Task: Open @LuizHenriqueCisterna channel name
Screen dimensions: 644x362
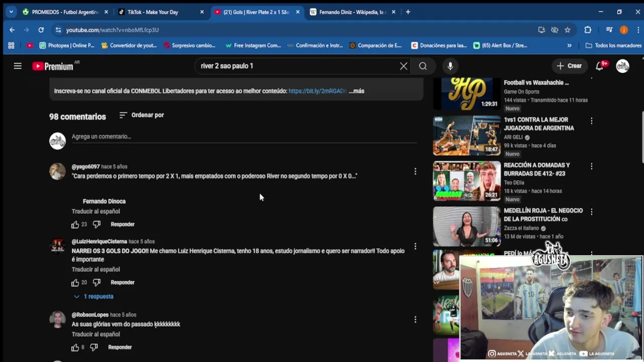Action: (99, 241)
